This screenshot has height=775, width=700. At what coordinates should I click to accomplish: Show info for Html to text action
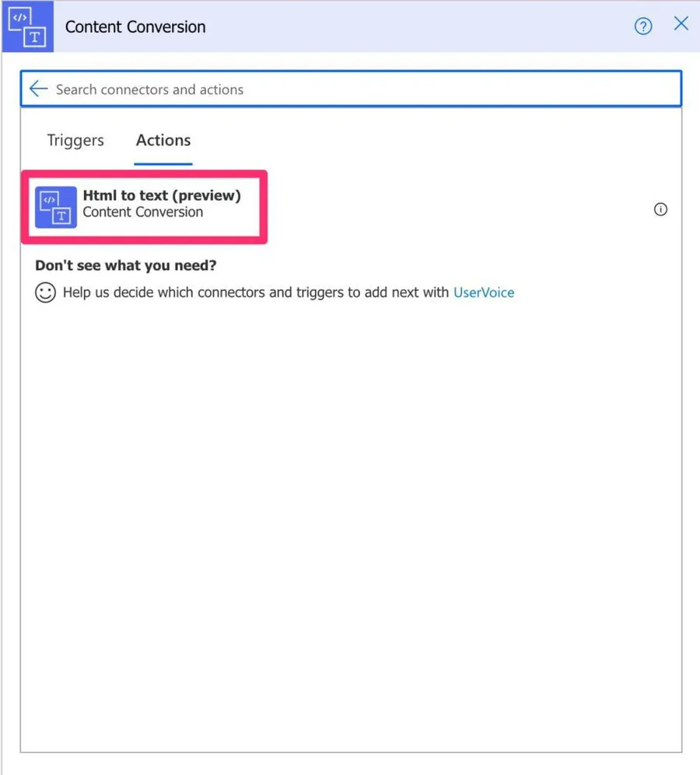[660, 209]
